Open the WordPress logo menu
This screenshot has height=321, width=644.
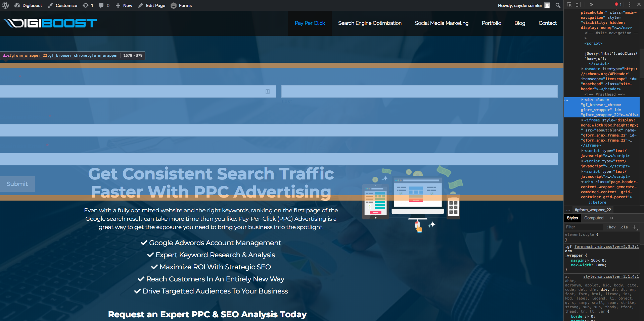click(x=5, y=5)
